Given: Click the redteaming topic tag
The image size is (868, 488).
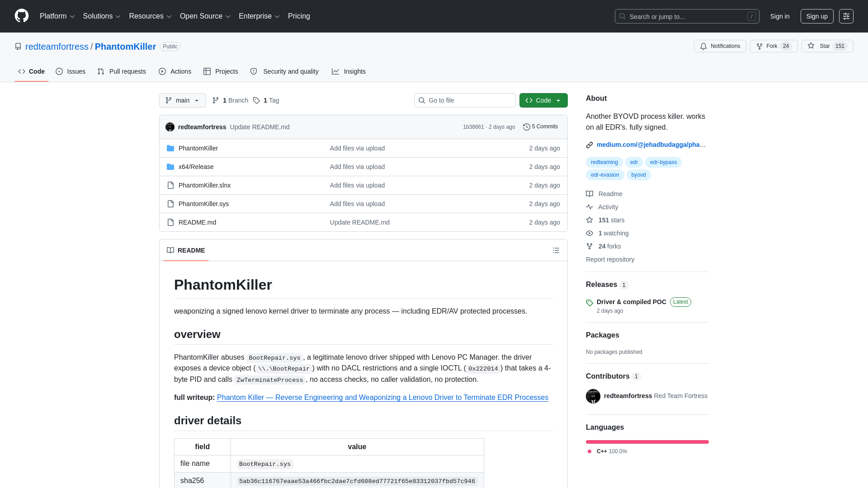Looking at the screenshot, I should (x=604, y=162).
